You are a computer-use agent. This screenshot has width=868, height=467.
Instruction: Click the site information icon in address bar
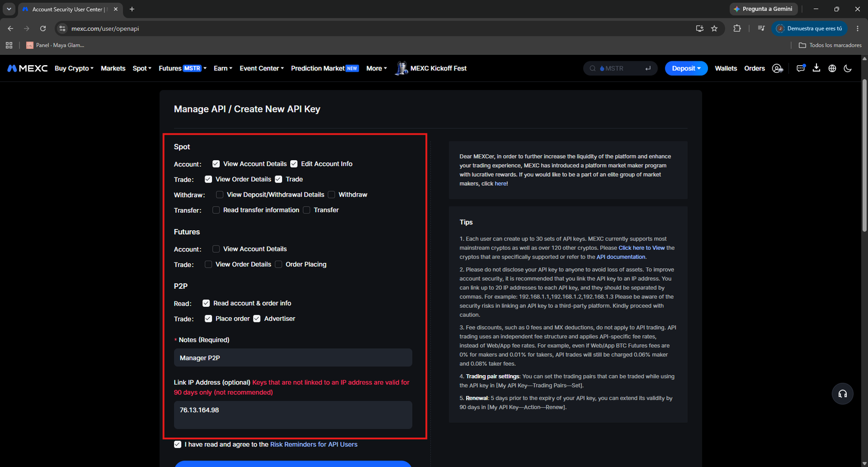pos(62,28)
